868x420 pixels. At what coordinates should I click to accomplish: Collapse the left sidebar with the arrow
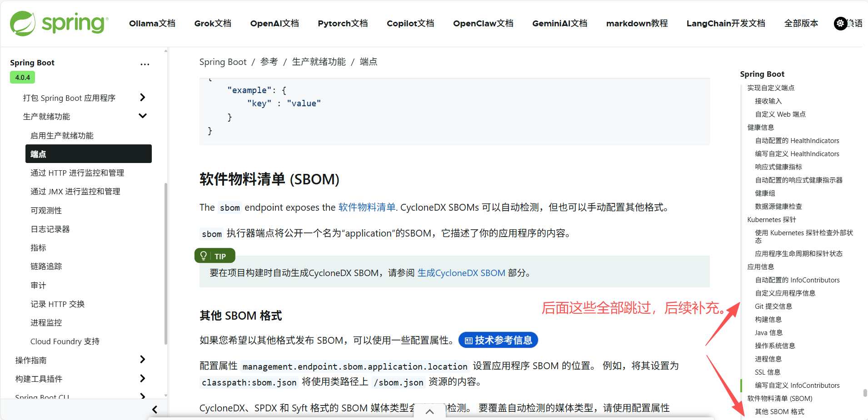pyautogui.click(x=155, y=410)
